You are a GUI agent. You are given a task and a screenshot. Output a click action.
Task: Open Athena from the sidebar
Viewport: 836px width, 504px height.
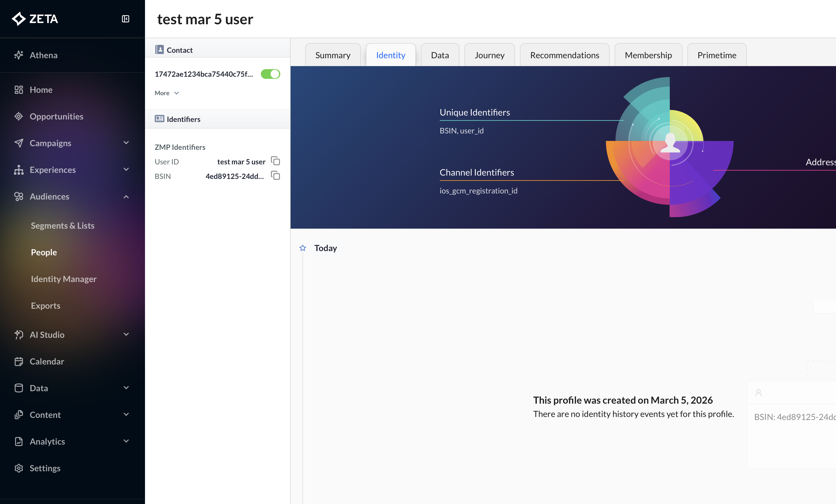point(43,55)
